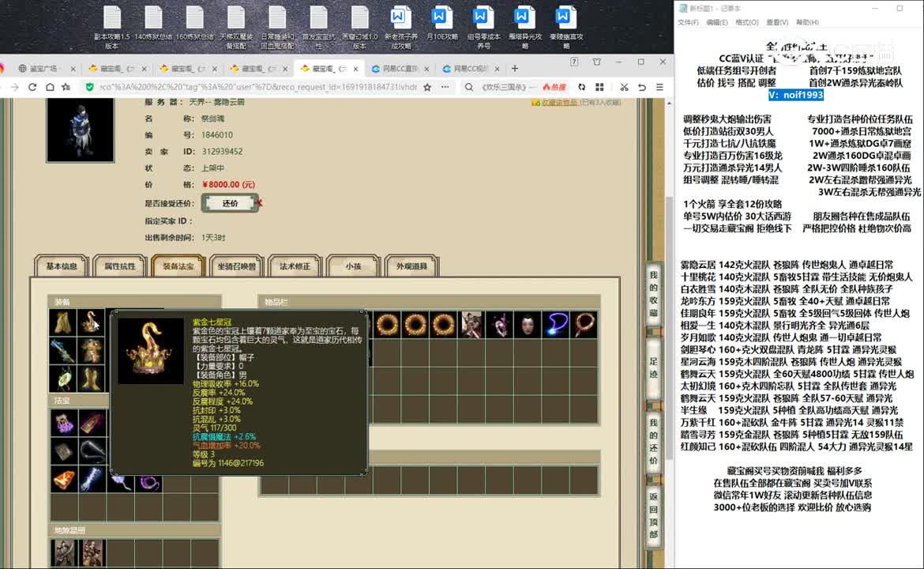Open Notepad 格式(O) menu

point(746,22)
